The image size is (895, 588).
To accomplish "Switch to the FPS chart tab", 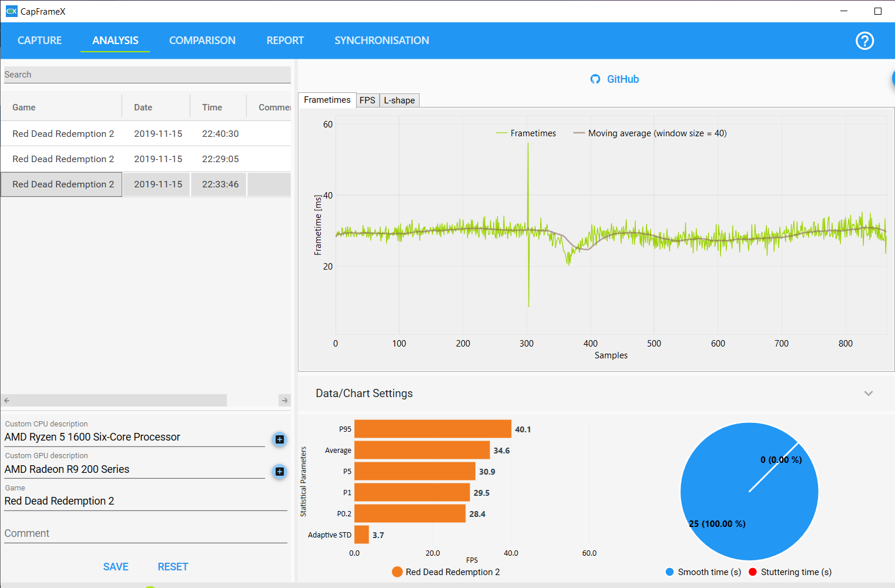I will (x=367, y=100).
